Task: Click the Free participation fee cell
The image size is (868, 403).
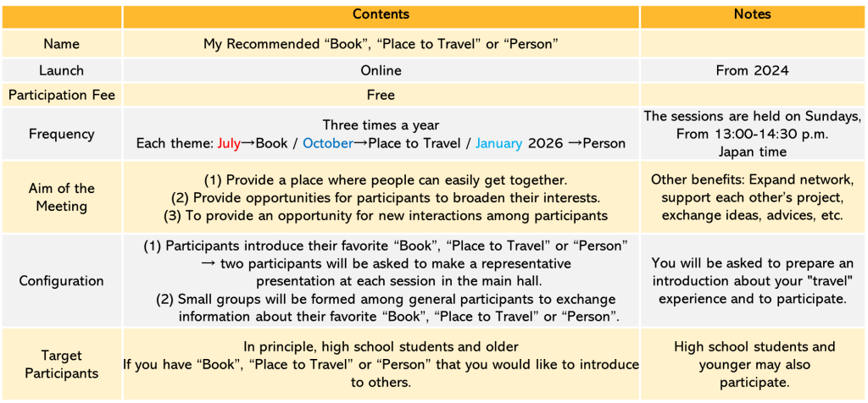Action: coord(381,95)
